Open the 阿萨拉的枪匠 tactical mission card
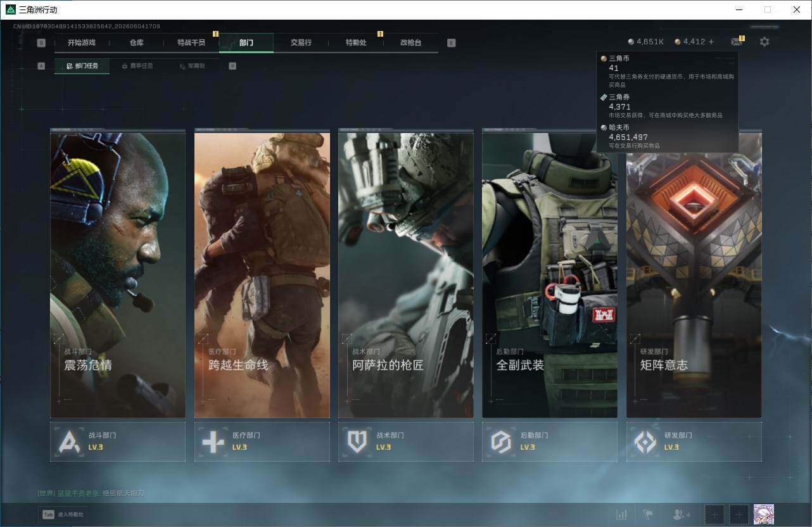Screen dimensions: 812x527 406,275
